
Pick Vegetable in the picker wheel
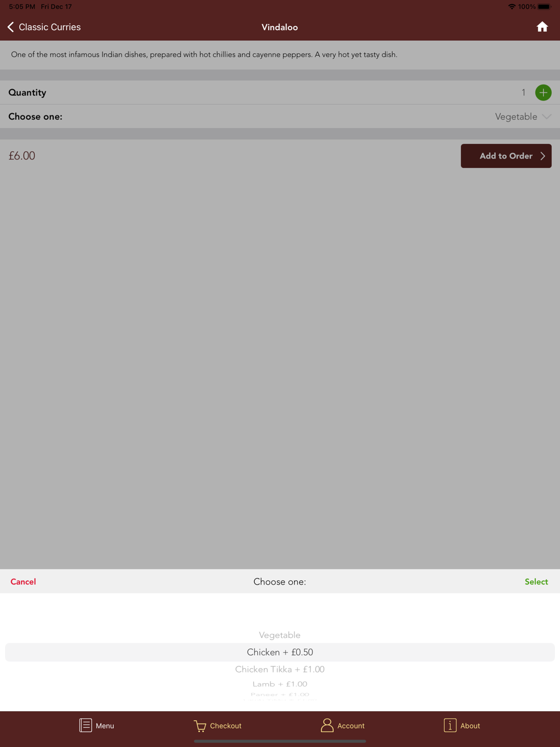(x=280, y=635)
